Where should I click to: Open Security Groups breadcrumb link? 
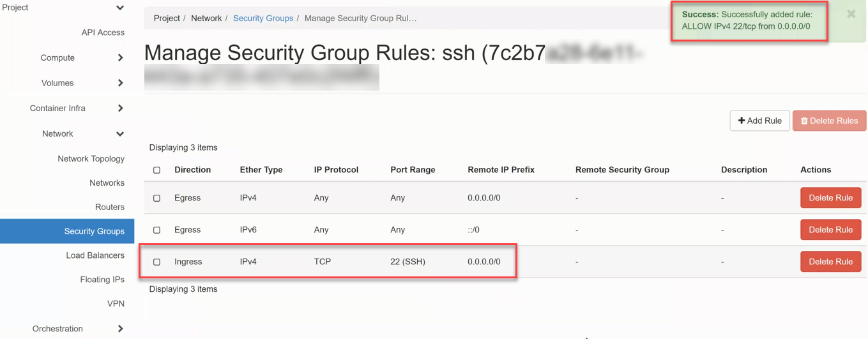(x=263, y=19)
